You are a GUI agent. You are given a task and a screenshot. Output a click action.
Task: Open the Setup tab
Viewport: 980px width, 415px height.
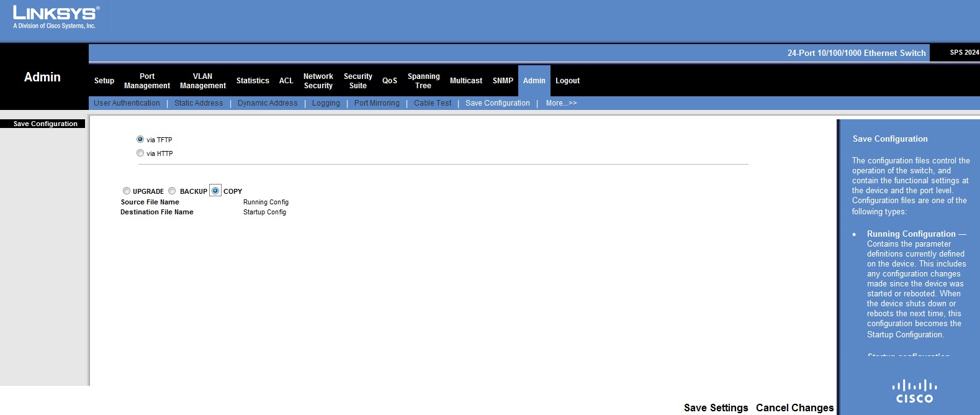coord(104,81)
